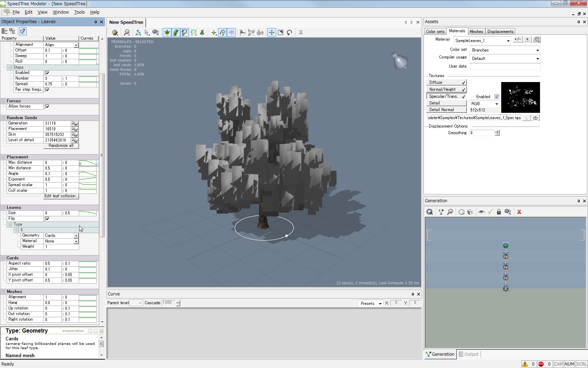Collapse the Placement section

click(3, 157)
